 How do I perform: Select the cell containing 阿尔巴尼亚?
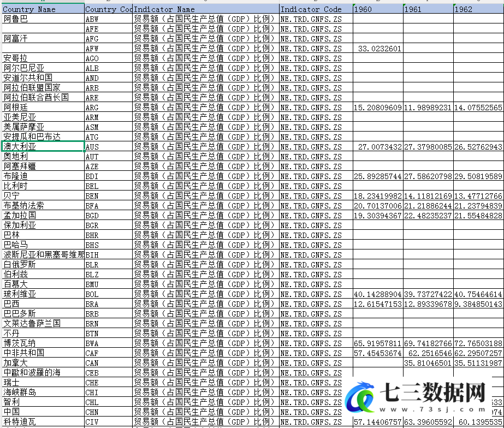click(x=43, y=68)
